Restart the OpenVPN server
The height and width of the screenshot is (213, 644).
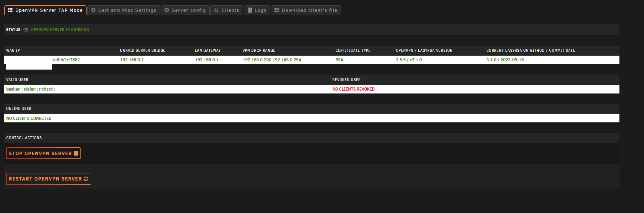(48, 179)
